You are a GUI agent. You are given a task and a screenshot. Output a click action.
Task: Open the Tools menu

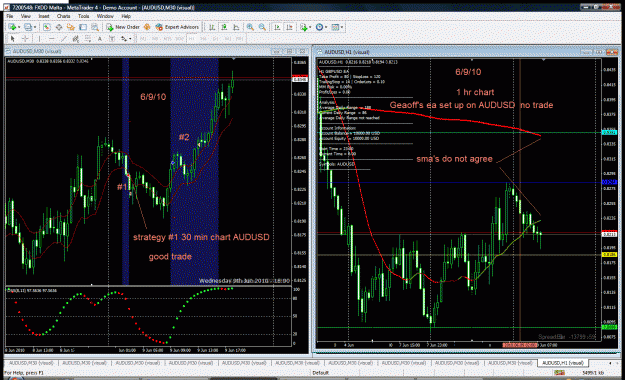(x=83, y=16)
